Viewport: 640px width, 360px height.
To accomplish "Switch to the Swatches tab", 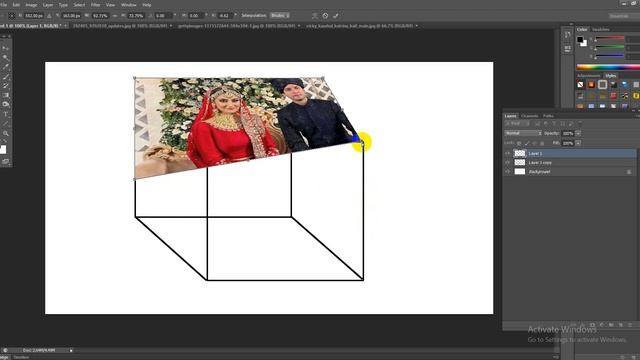I will tap(601, 29).
